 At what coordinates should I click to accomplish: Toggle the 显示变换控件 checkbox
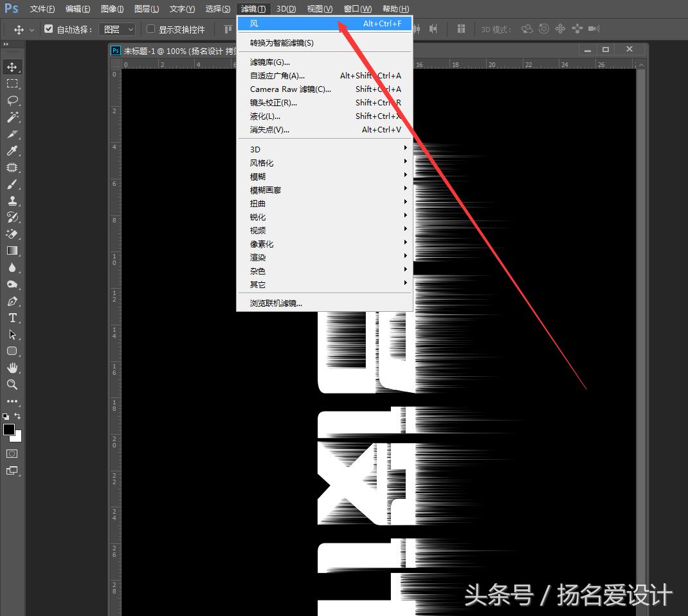150,29
